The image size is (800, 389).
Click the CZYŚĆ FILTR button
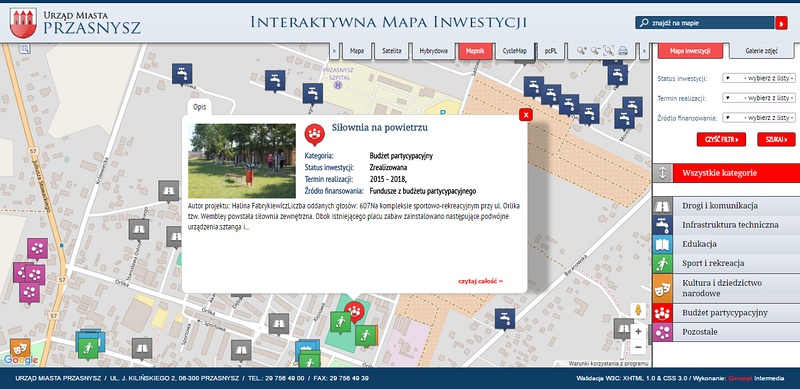tap(721, 139)
